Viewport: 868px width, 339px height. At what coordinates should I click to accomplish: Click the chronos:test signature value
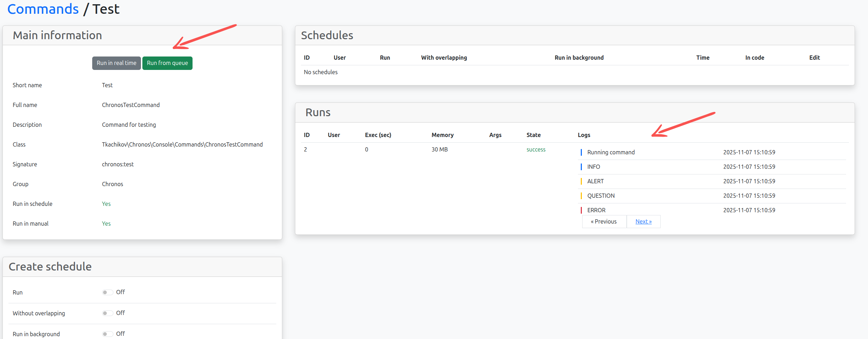[118, 165]
